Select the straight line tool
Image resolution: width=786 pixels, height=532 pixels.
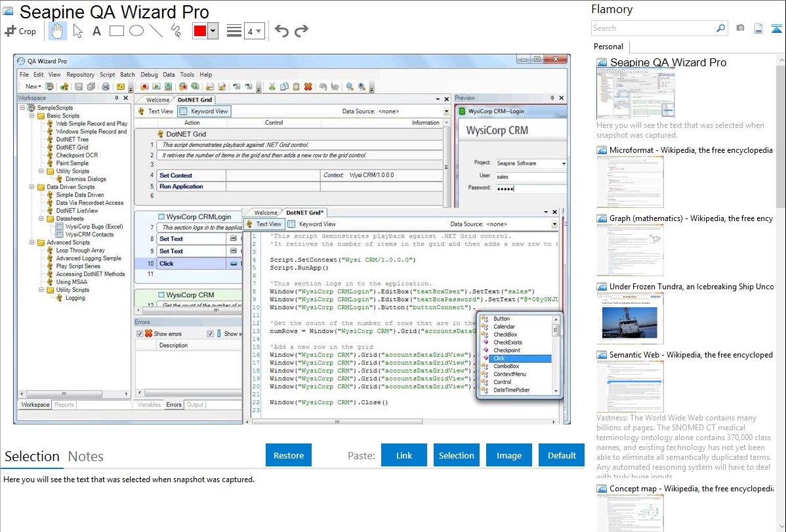156,31
